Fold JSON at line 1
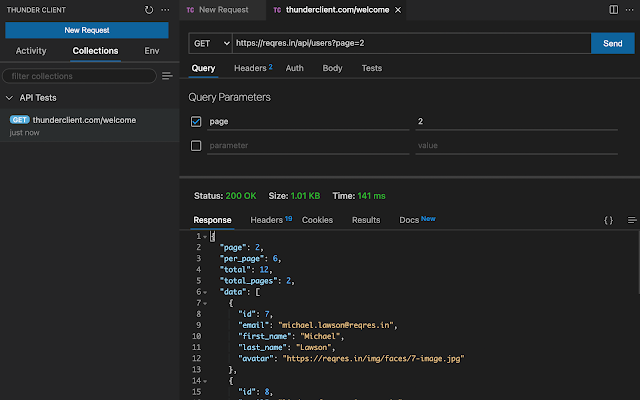 click(205, 237)
